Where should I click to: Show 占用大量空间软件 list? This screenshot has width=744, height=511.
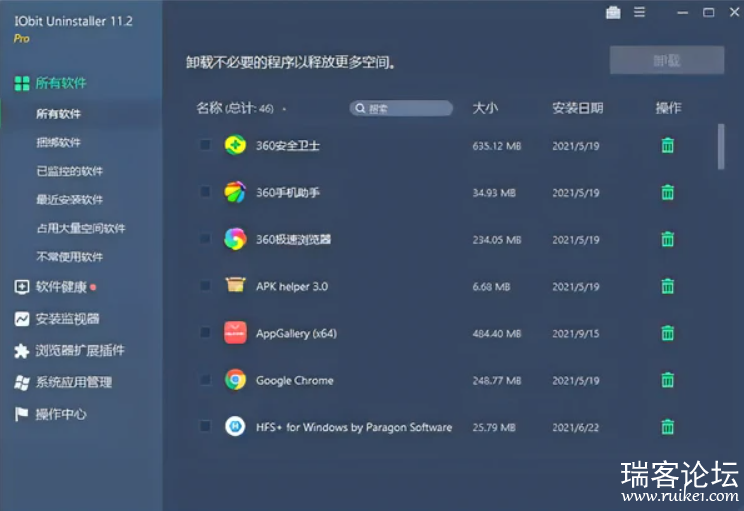[81, 228]
